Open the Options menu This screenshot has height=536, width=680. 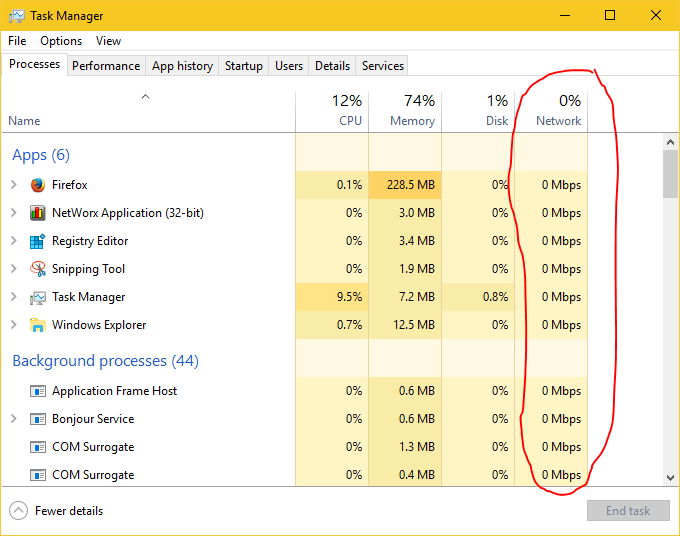pyautogui.click(x=61, y=41)
